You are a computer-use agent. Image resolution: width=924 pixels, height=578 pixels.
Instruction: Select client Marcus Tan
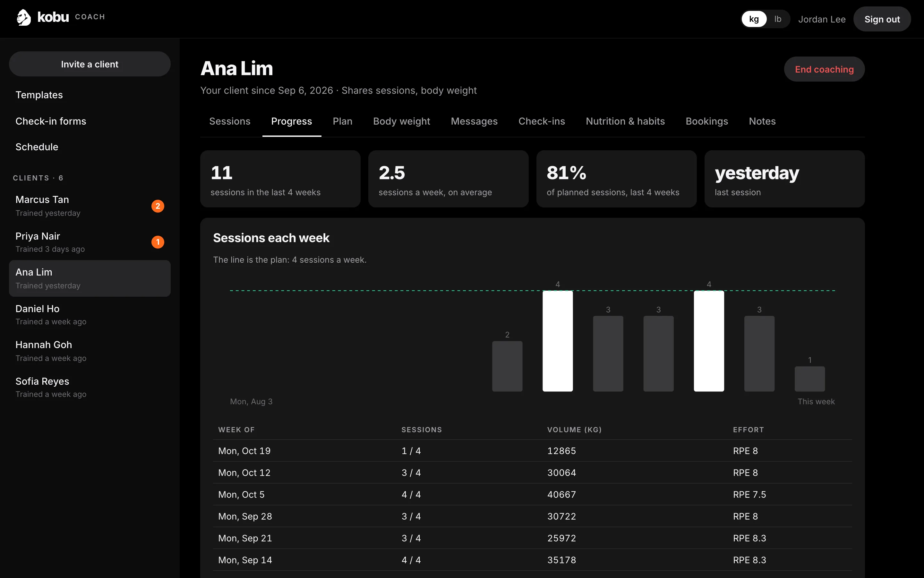coord(90,206)
